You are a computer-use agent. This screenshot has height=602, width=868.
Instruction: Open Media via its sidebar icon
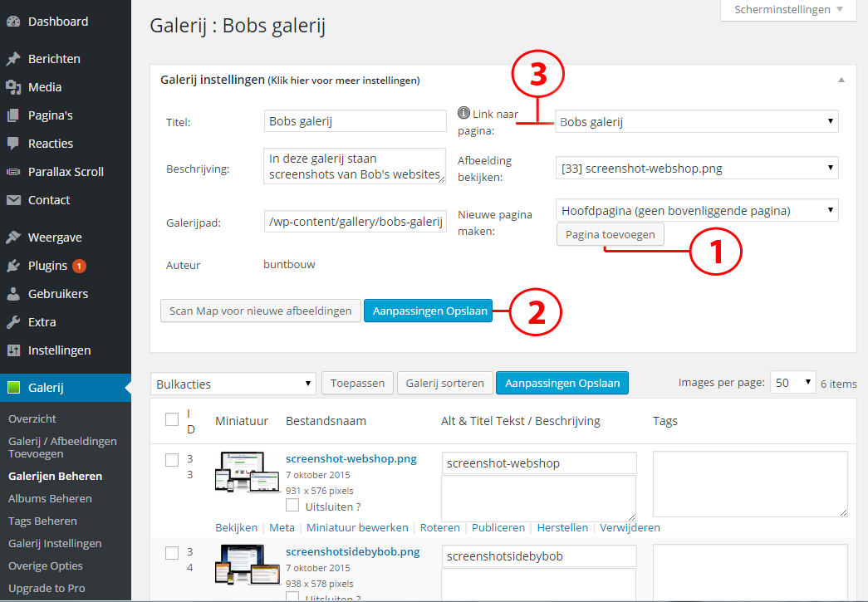point(13,87)
